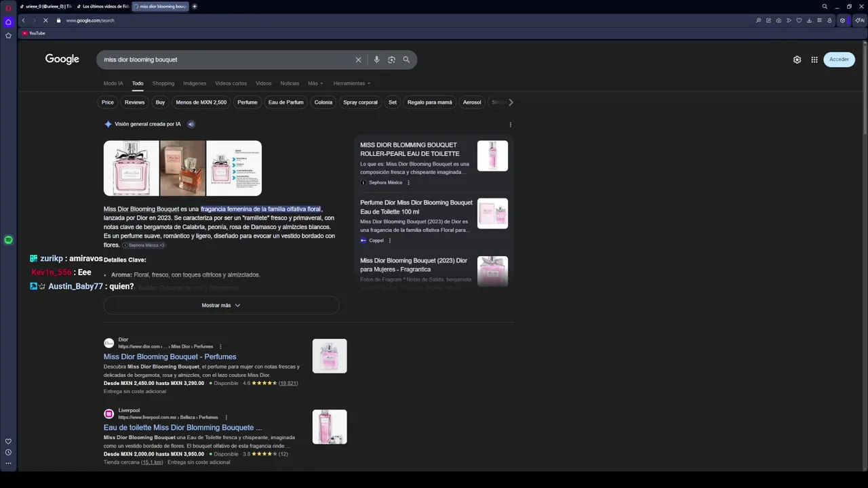The width and height of the screenshot is (868, 488).
Task: Click the tab search magnifier icon
Action: (825, 6)
